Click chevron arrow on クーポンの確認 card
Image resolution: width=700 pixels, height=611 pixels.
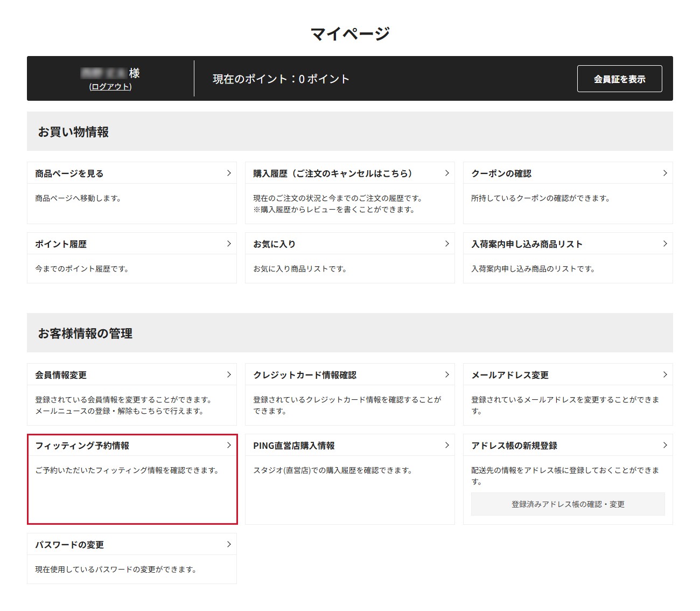[x=665, y=173]
